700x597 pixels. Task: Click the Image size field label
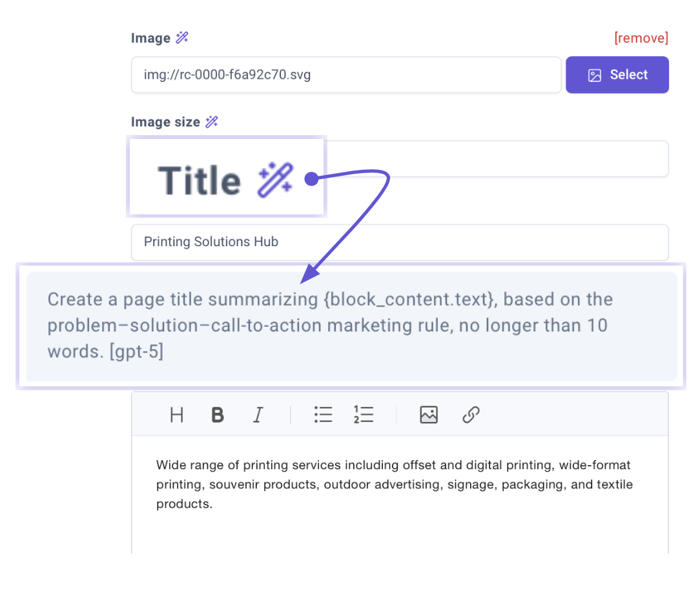click(x=165, y=122)
